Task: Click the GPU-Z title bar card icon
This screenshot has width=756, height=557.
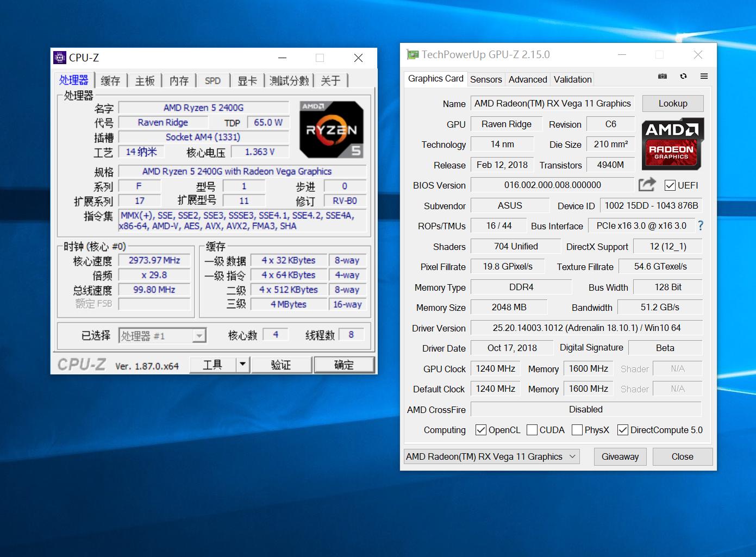Action: tap(413, 54)
